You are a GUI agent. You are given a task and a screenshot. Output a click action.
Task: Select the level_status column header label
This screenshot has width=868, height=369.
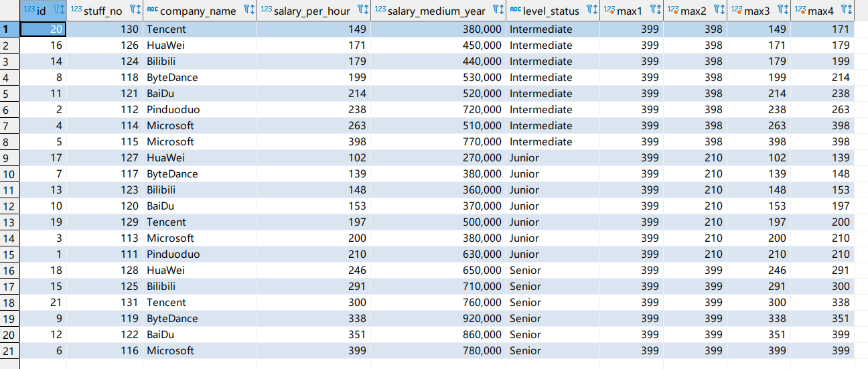pos(551,11)
